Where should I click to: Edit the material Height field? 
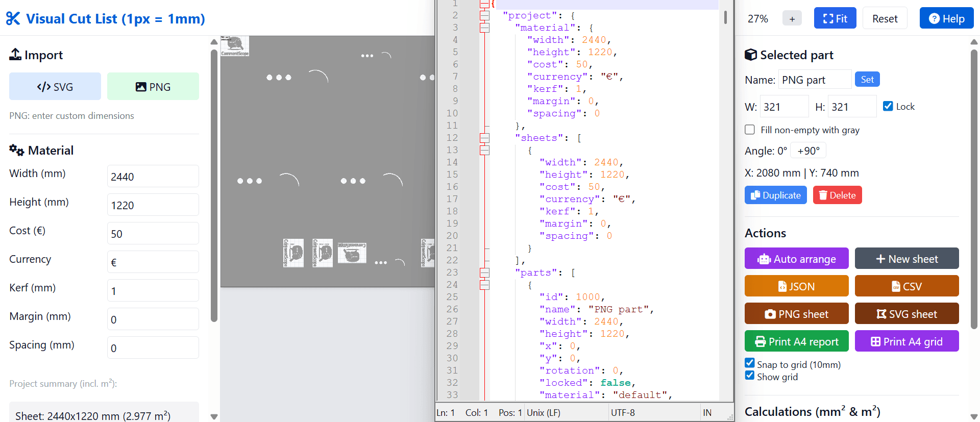point(153,205)
